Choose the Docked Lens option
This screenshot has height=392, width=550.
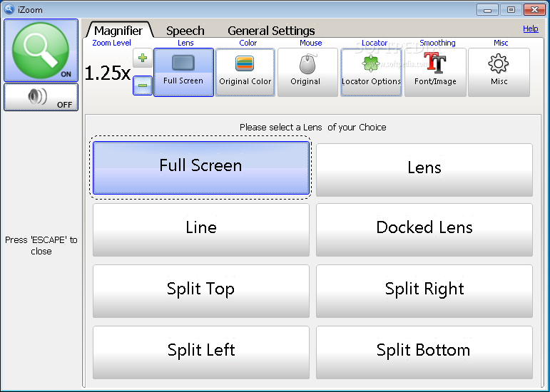pyautogui.click(x=424, y=229)
